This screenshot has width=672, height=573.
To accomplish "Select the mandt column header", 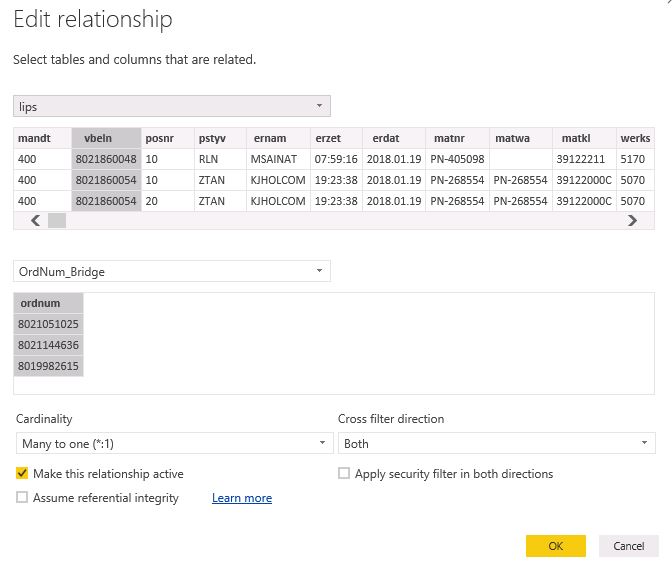I will (x=42, y=138).
